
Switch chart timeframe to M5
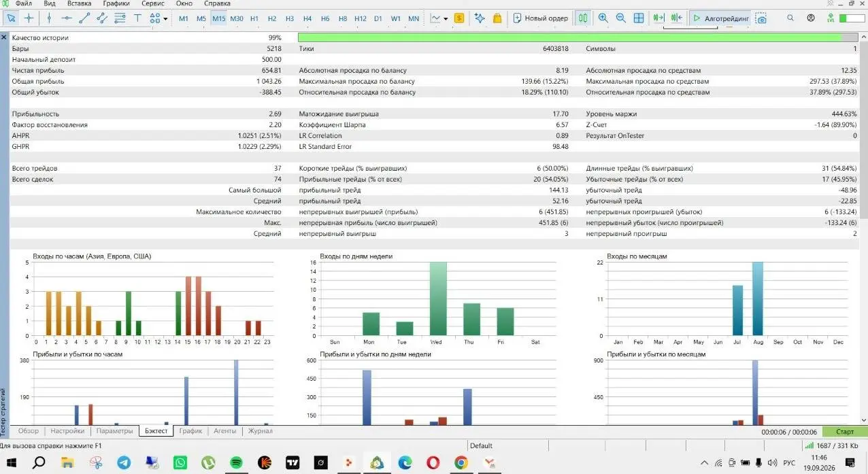(201, 18)
